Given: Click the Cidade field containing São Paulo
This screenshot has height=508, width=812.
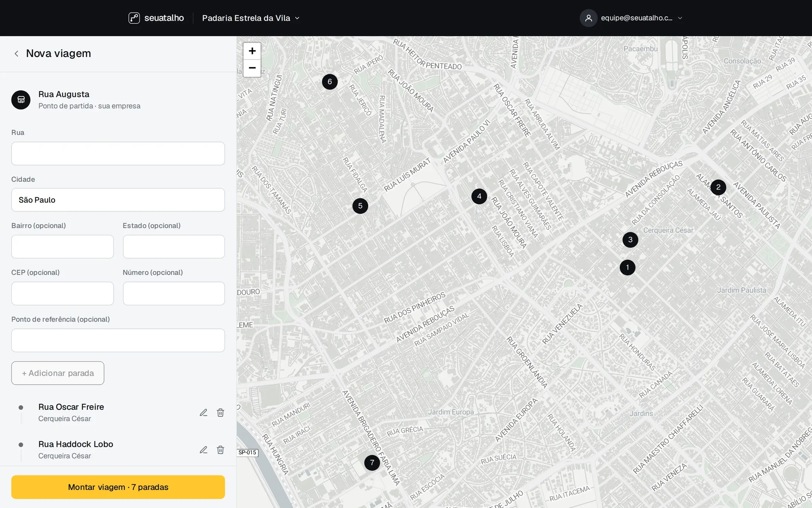Looking at the screenshot, I should click(x=118, y=200).
